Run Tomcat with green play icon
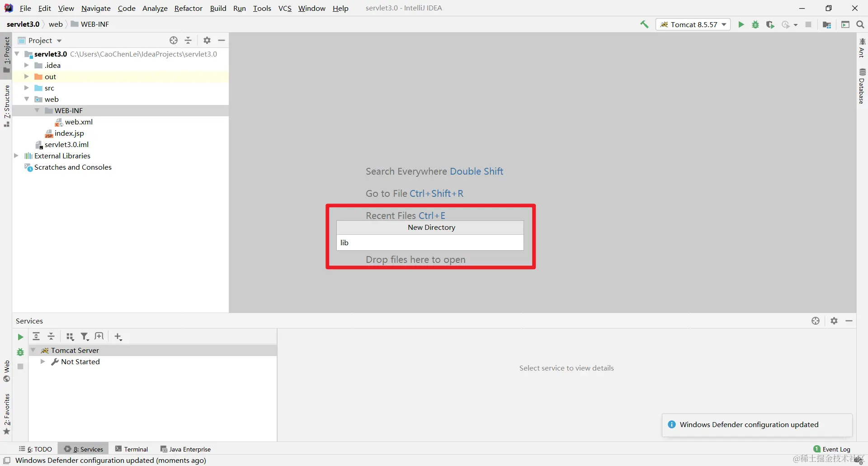868x466 pixels. click(x=741, y=24)
